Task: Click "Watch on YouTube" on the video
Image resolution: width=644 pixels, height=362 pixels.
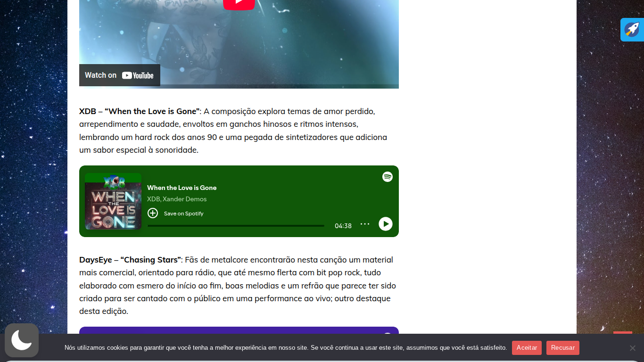Action: pyautogui.click(x=120, y=75)
